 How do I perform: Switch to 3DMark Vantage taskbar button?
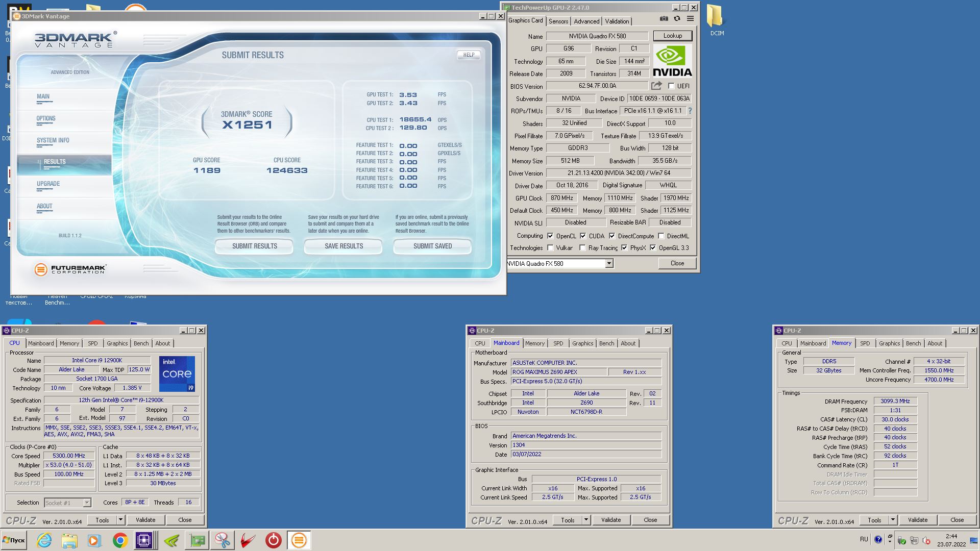pyautogui.click(x=299, y=540)
